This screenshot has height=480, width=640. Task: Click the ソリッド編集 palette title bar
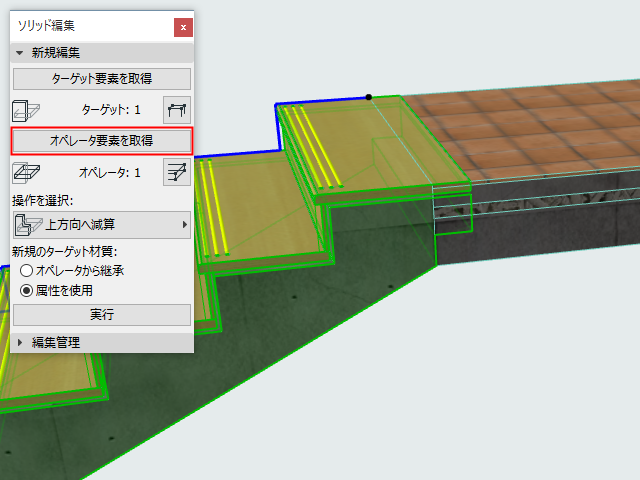pos(92,26)
